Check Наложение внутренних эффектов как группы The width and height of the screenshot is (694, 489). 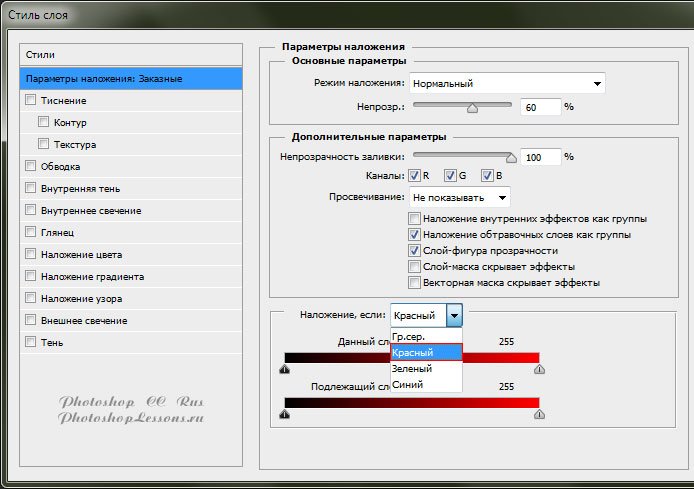[414, 219]
